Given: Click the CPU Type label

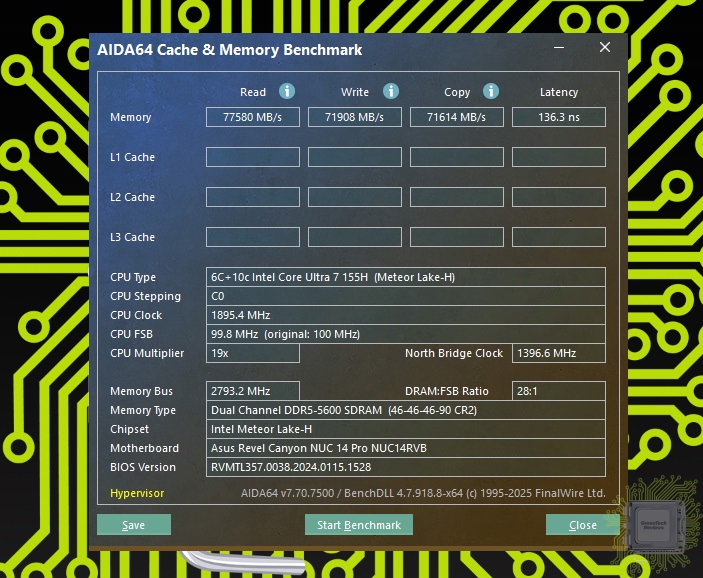Looking at the screenshot, I should tap(133, 277).
